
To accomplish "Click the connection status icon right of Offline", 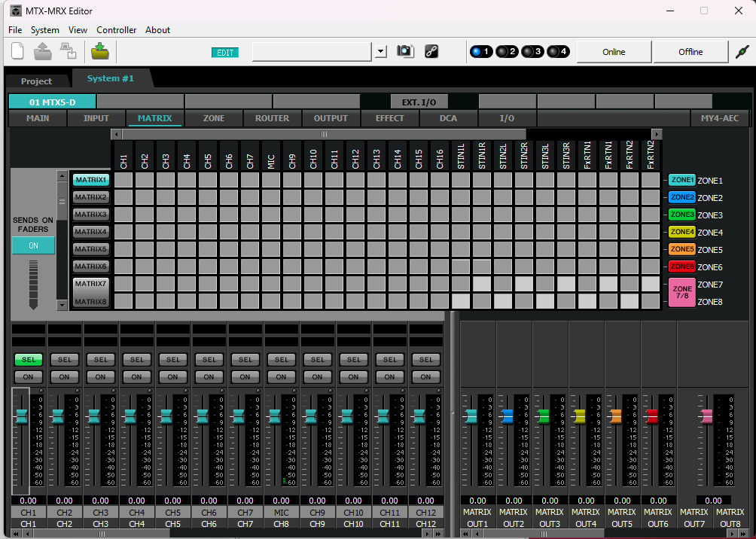I will (742, 51).
